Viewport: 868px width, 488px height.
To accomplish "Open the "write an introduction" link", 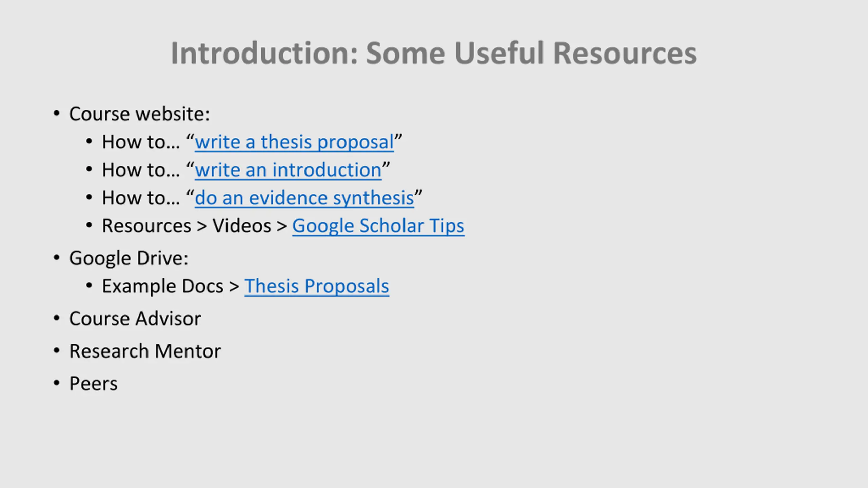I will coord(288,170).
